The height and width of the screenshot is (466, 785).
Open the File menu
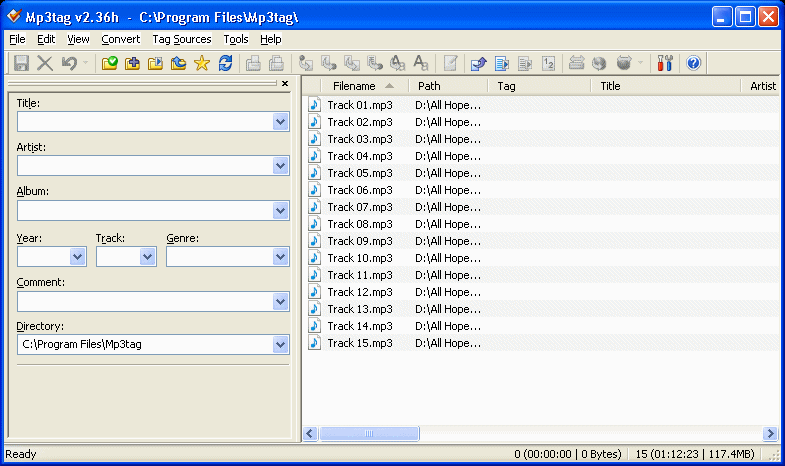click(x=17, y=39)
